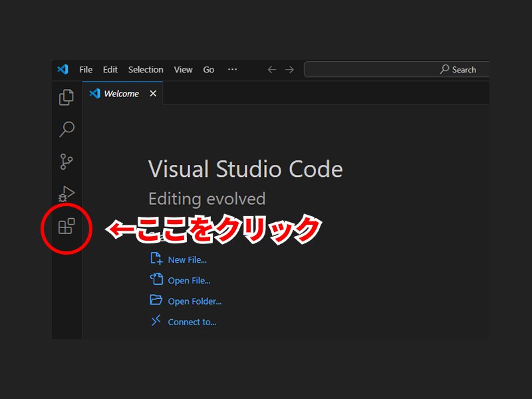Open the Selection menu
This screenshot has width=532, height=399.
[x=146, y=70]
